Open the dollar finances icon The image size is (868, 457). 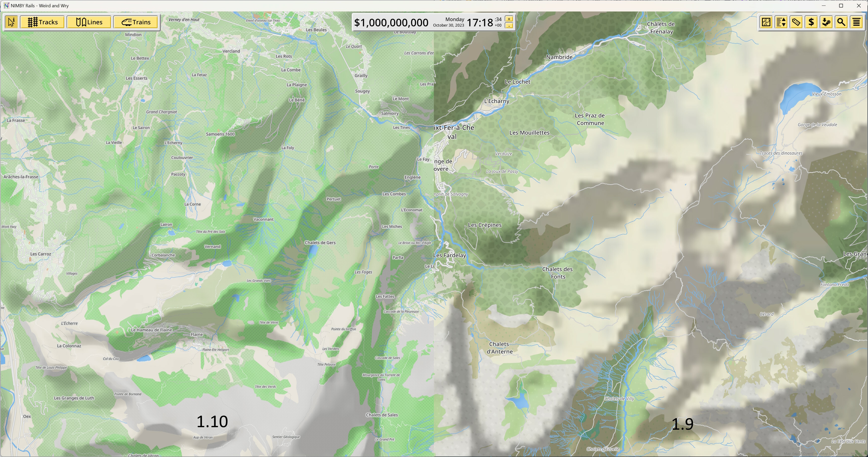tap(811, 22)
